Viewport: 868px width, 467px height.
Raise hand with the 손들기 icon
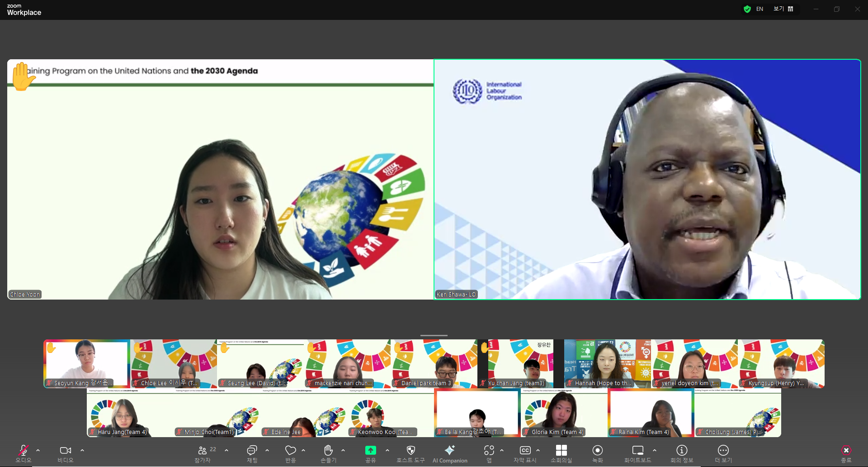coord(329,450)
